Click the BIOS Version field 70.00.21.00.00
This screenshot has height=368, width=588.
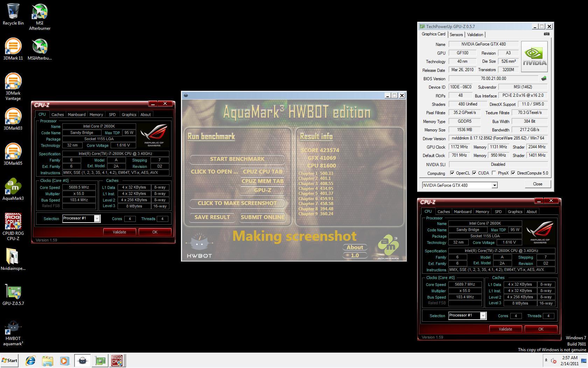click(x=493, y=79)
